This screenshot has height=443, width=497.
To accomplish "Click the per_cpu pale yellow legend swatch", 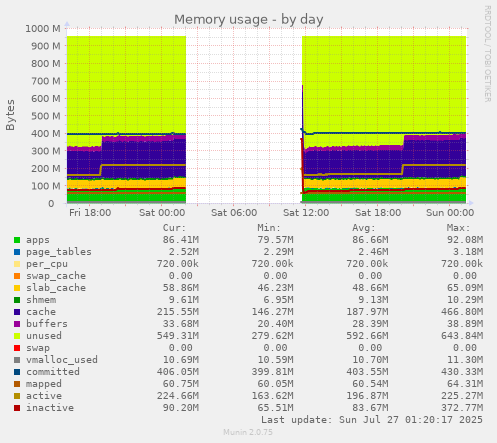I will pyautogui.click(x=17, y=264).
